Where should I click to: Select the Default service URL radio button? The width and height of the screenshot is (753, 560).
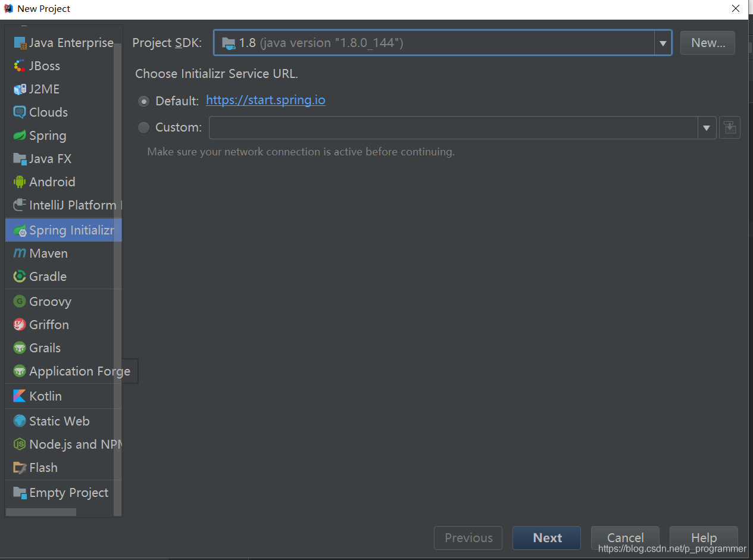[x=143, y=101]
